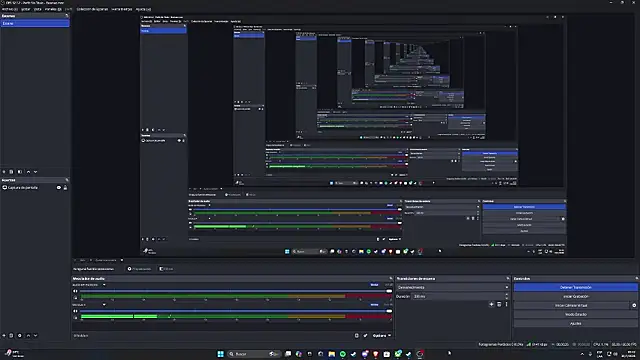Open the Colección de Escenas menu
Screen dimensions: 640x360
(x=92, y=9)
